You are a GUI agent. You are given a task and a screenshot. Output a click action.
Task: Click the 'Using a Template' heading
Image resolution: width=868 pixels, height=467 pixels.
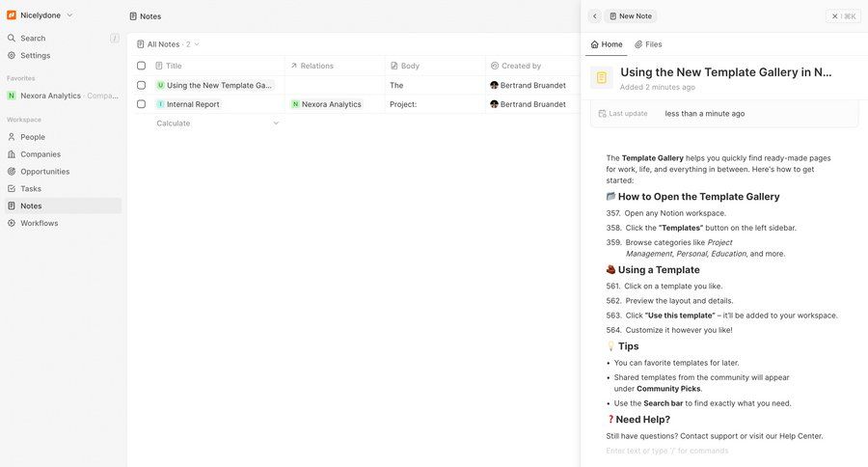659,270
